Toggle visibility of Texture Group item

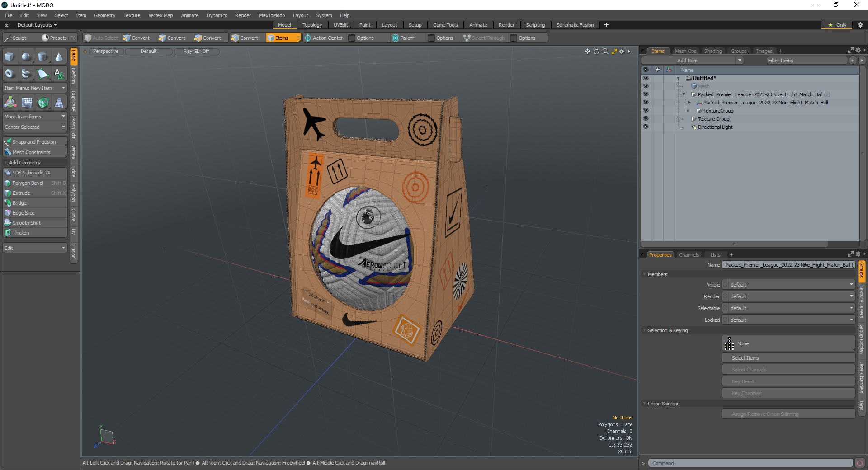click(646, 119)
